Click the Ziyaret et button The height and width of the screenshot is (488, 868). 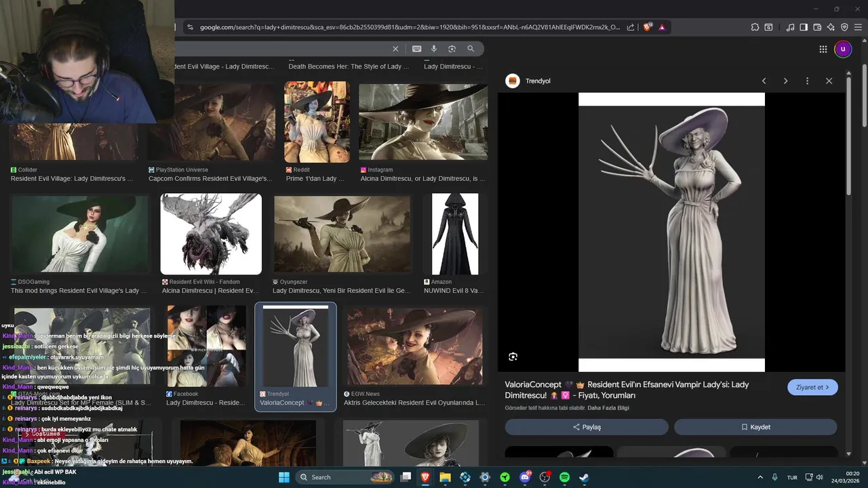812,387
